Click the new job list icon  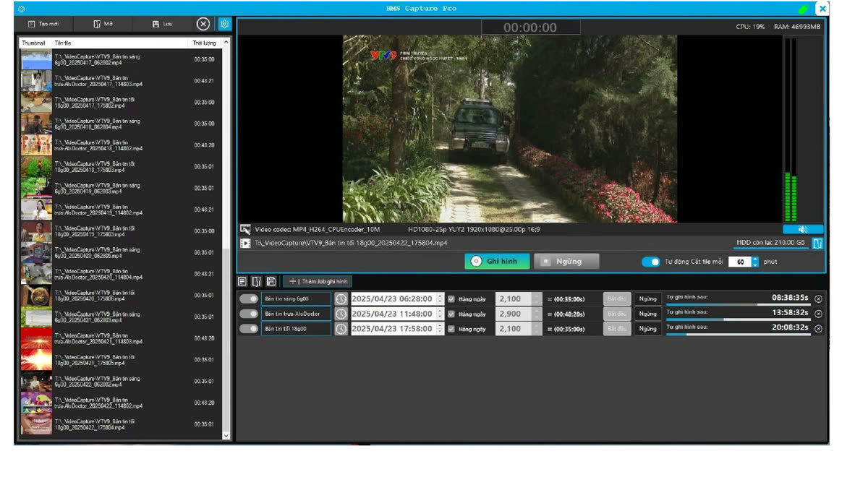[x=243, y=281]
